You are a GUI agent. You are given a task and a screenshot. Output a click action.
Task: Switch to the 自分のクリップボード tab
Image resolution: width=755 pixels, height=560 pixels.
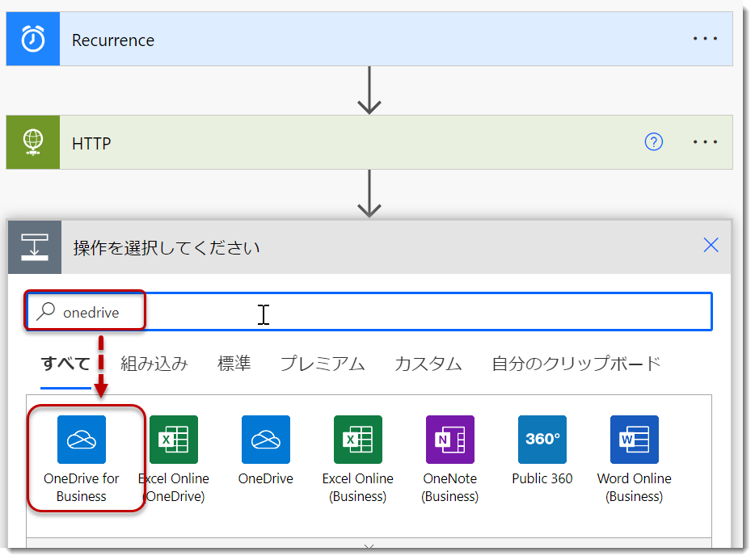point(576,364)
